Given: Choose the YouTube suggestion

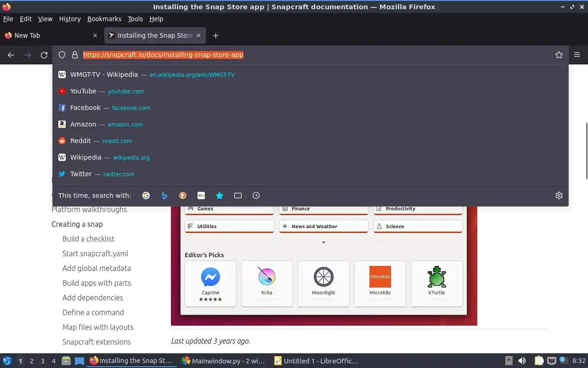Looking at the screenshot, I should (x=311, y=91).
